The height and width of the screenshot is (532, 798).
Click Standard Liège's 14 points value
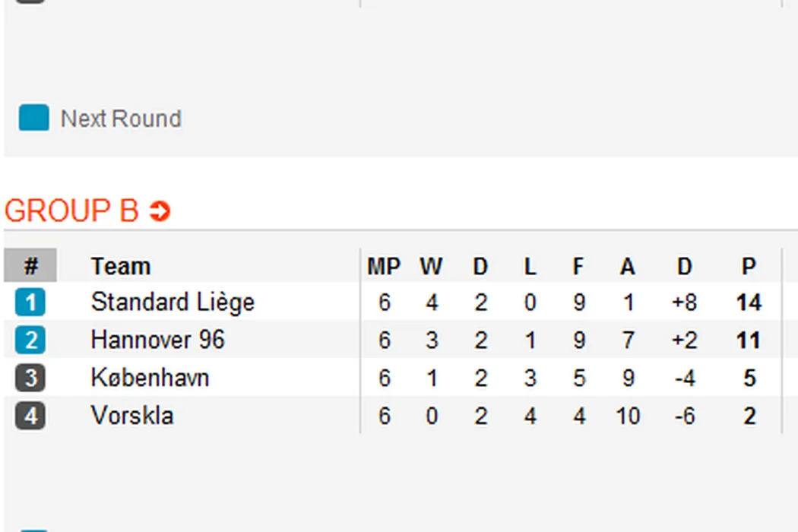click(749, 302)
